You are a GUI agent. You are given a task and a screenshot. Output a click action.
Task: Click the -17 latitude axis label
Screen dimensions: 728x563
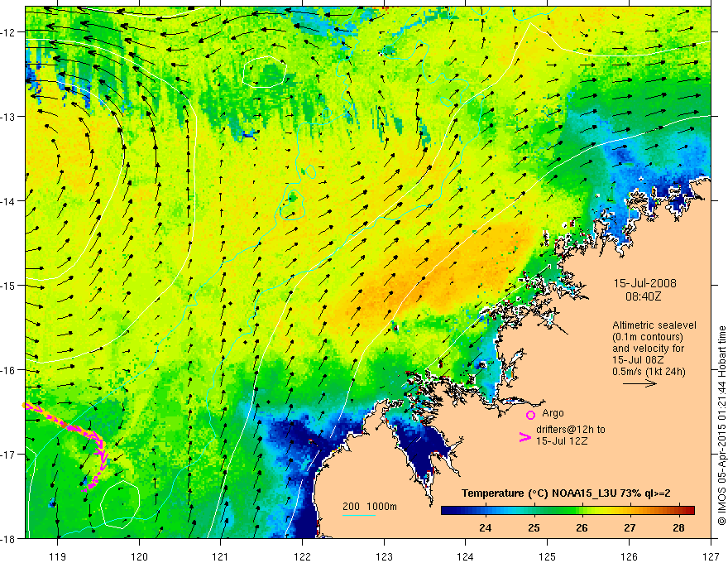click(x=9, y=455)
